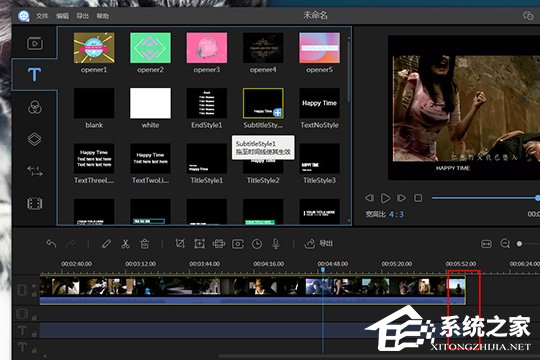Start voice-over with the microphone icon

click(x=276, y=244)
